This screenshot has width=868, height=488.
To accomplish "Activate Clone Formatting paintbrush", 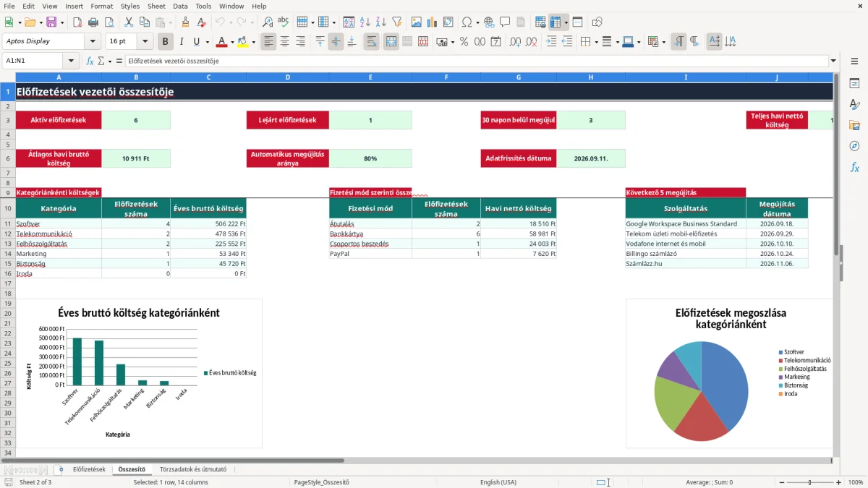I will [185, 22].
